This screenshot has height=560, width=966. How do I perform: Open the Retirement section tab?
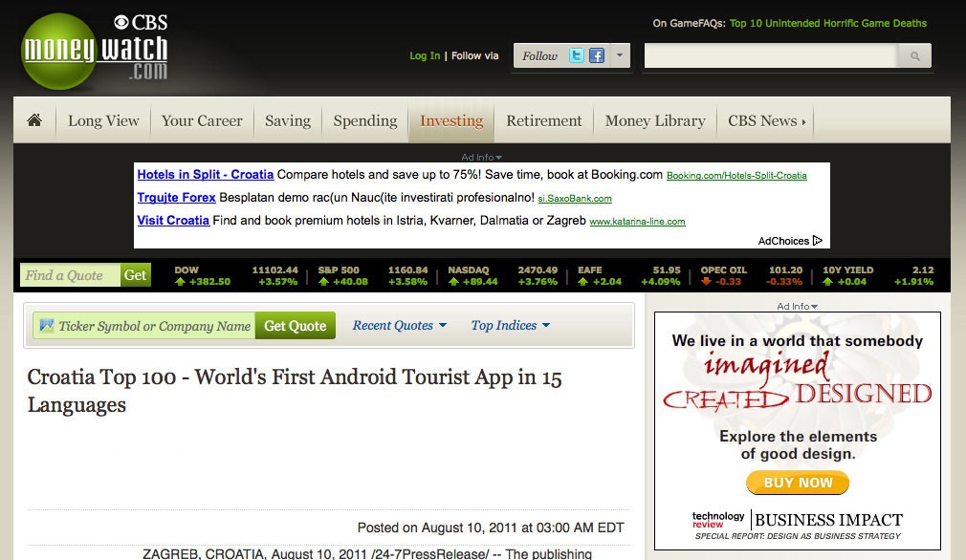coord(543,121)
